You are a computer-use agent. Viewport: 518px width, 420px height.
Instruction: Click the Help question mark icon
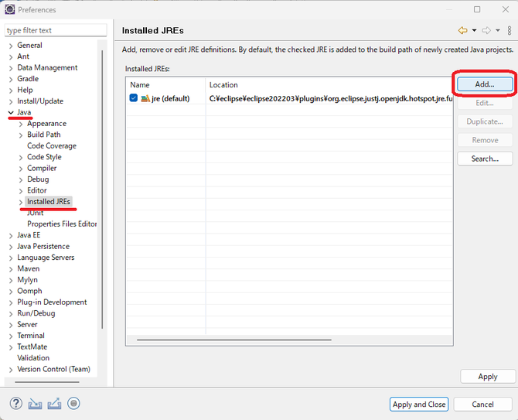[16, 404]
